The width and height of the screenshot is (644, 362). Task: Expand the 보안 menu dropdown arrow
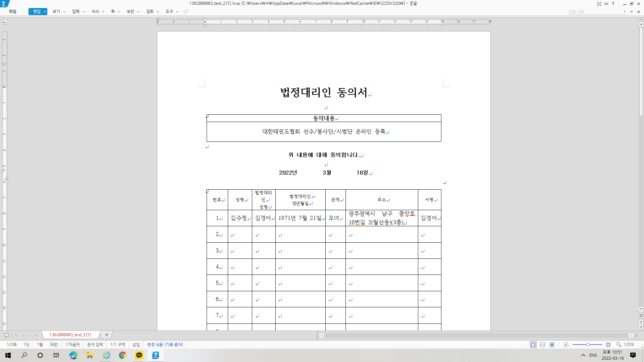pyautogui.click(x=139, y=12)
